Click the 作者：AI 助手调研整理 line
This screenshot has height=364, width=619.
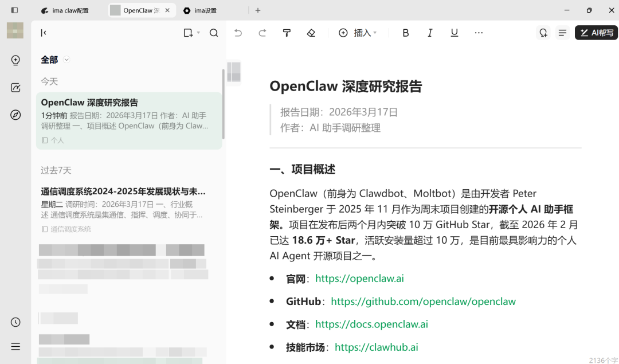331,128
